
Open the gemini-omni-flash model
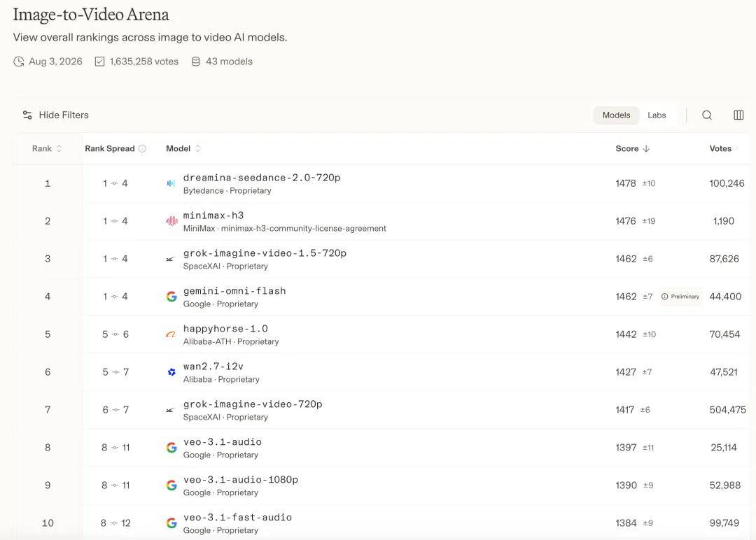click(234, 291)
